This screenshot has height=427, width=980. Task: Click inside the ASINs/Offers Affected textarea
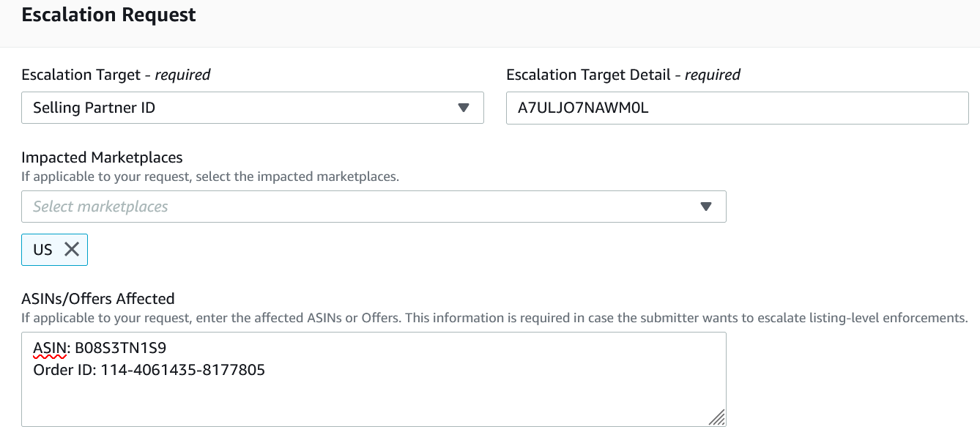pyautogui.click(x=374, y=379)
